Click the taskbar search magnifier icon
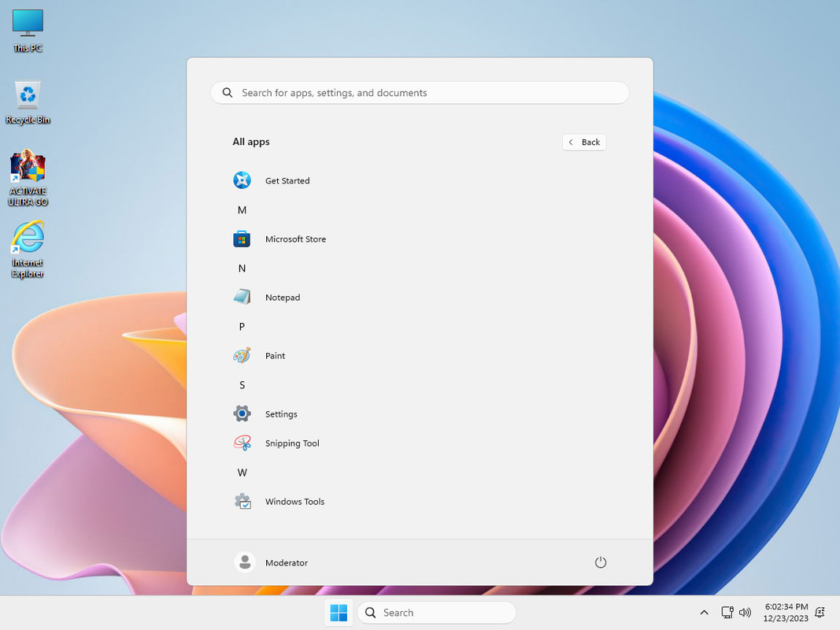The width and height of the screenshot is (840, 630). point(370,613)
